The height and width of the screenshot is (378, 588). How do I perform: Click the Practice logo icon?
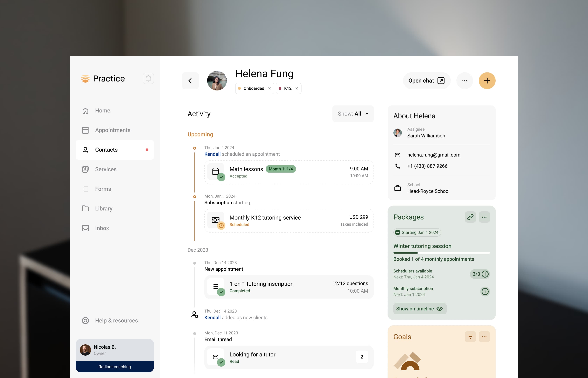(85, 79)
